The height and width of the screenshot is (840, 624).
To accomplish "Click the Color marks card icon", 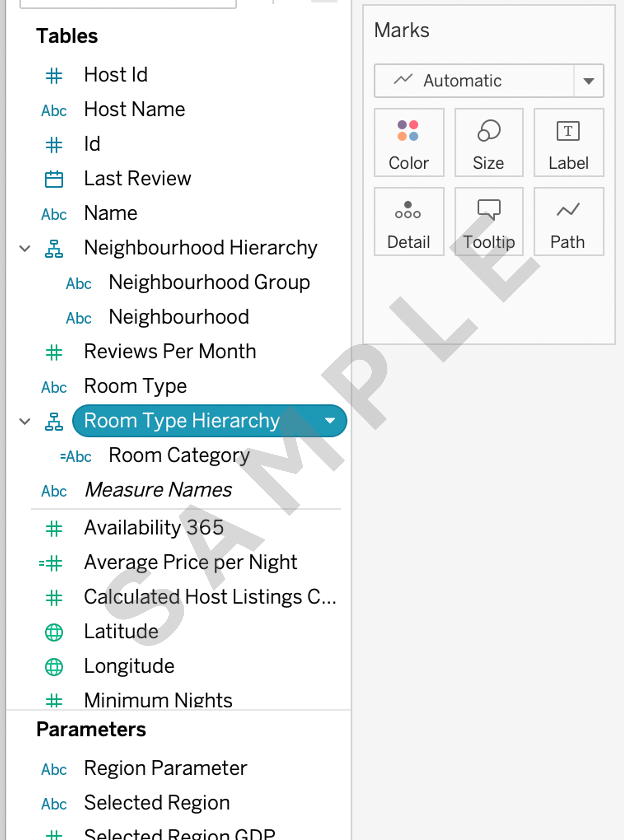I will [x=408, y=131].
